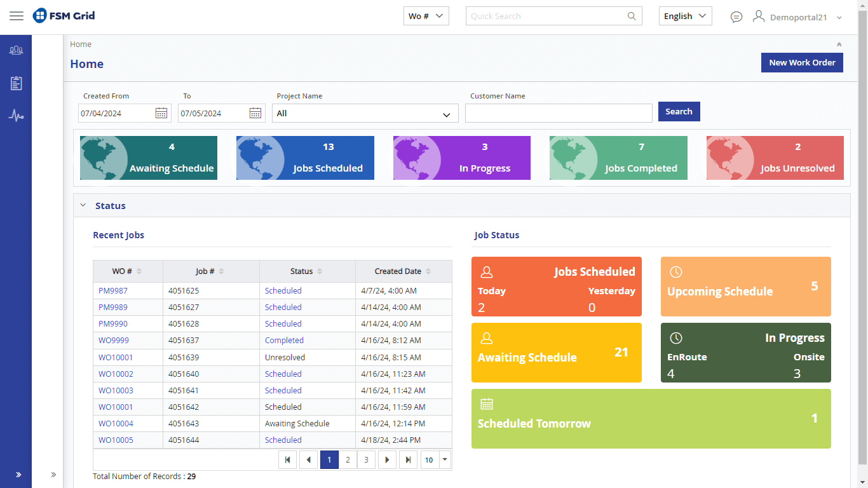Image resolution: width=868 pixels, height=488 pixels.
Task: Open the Scheduled Tomorrow card
Action: click(x=651, y=419)
